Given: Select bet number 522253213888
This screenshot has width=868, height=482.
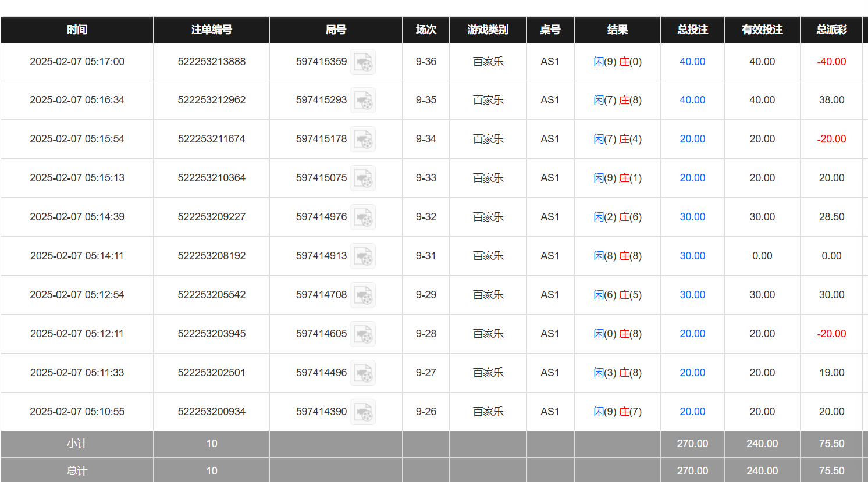Looking at the screenshot, I should tap(211, 62).
